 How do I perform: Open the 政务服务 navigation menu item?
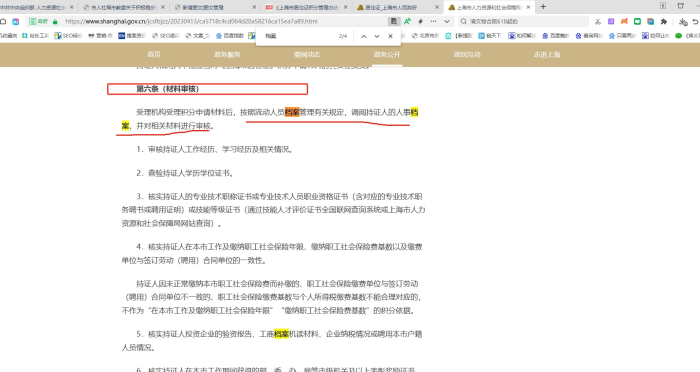(x=227, y=54)
